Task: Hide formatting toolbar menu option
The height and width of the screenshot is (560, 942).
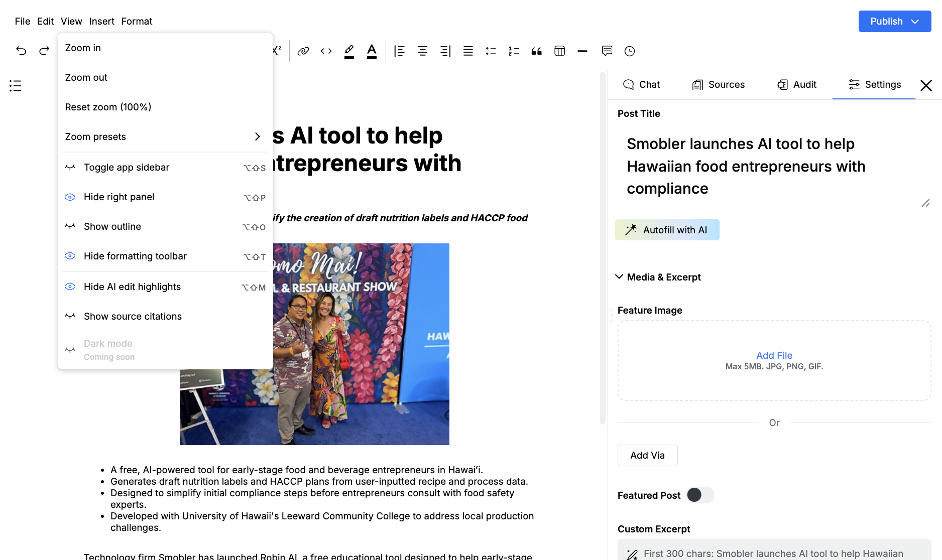Action: pyautogui.click(x=165, y=256)
